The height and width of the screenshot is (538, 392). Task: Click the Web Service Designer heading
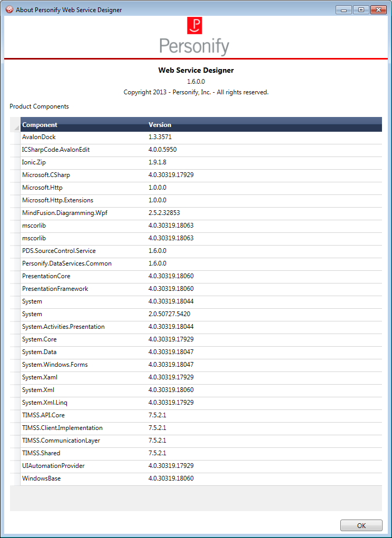(x=196, y=70)
